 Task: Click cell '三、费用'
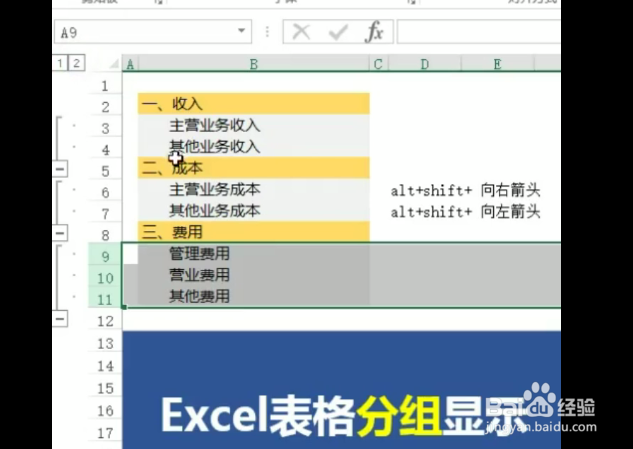point(254,232)
